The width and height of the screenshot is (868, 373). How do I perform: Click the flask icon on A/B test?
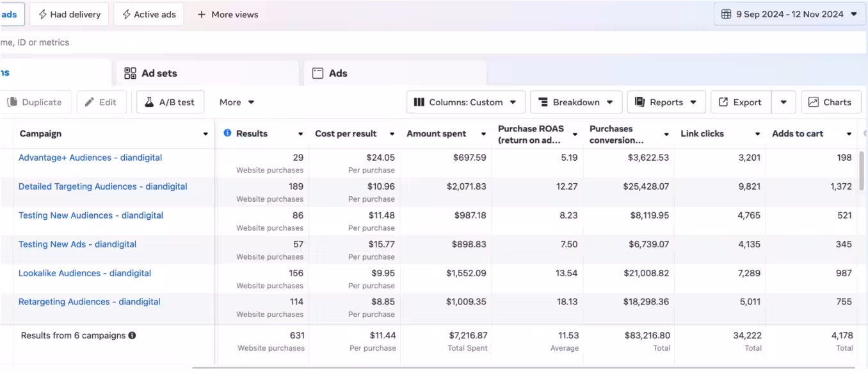pyautogui.click(x=149, y=102)
